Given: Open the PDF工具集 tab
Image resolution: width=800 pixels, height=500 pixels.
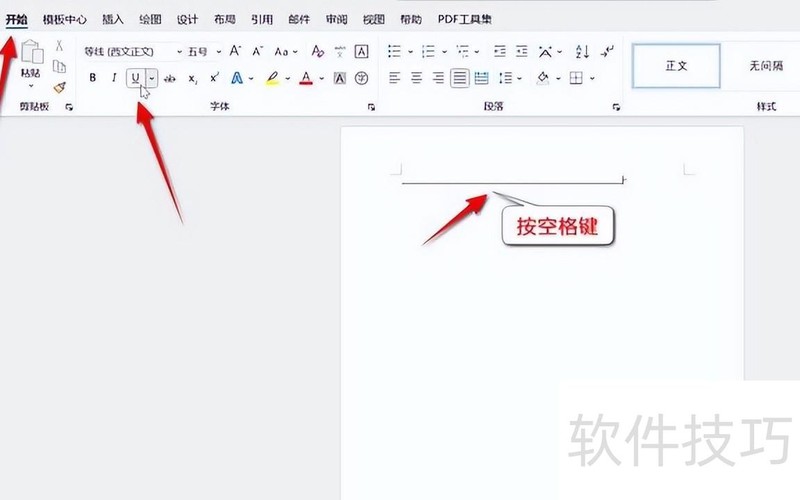Looking at the screenshot, I should [x=464, y=19].
